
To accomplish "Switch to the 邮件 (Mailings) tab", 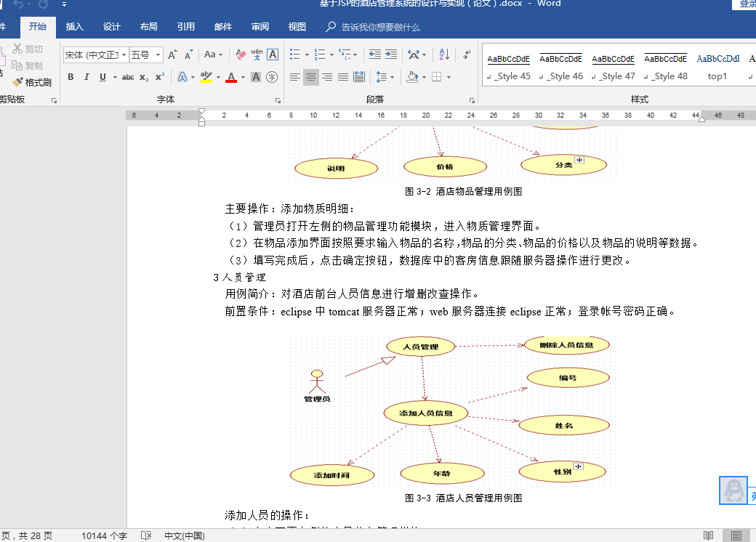I will pyautogui.click(x=222, y=27).
